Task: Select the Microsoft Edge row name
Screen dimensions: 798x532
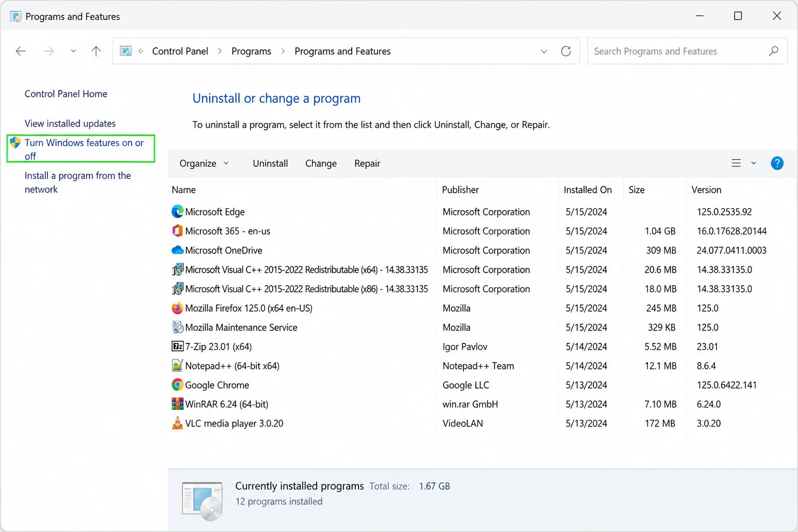Action: coord(215,211)
